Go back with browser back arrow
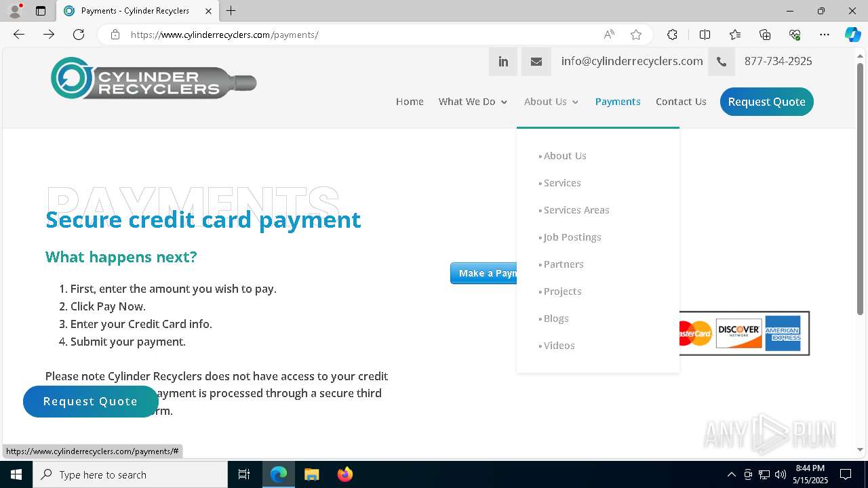 [x=19, y=35]
